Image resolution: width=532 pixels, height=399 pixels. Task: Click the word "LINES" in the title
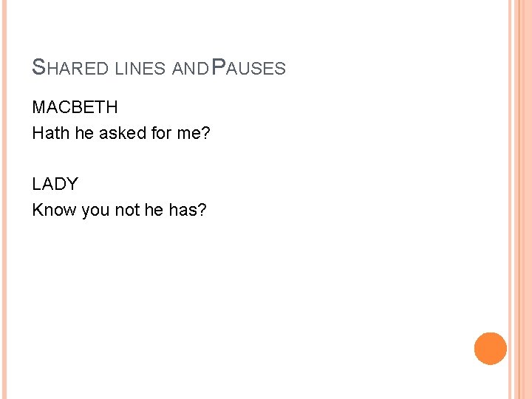(140, 69)
